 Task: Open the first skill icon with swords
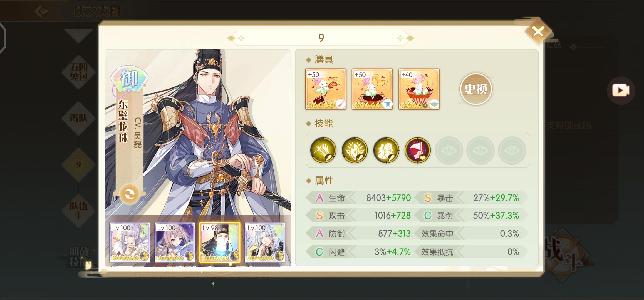tap(323, 150)
